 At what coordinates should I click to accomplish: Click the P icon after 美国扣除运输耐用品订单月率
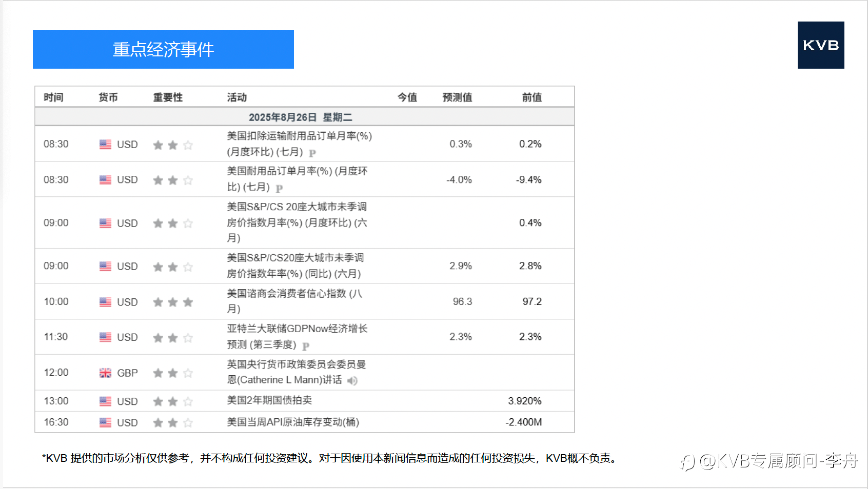[x=312, y=153]
